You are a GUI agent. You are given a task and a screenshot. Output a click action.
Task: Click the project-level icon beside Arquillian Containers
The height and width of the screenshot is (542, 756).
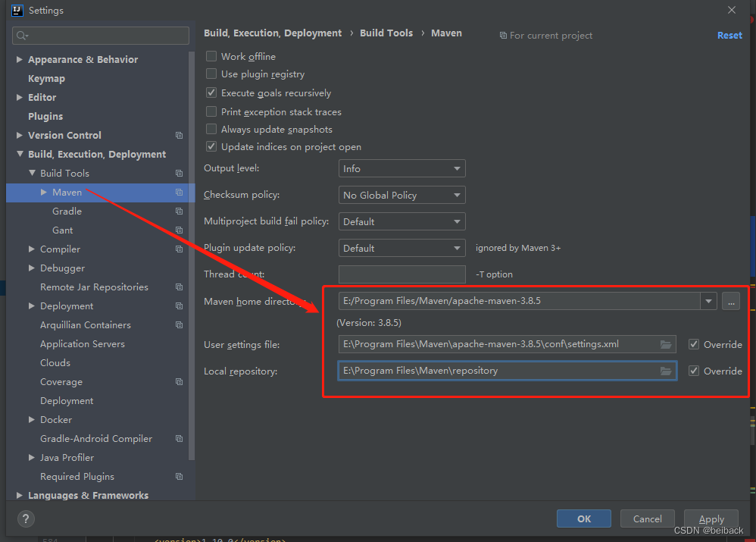point(179,324)
